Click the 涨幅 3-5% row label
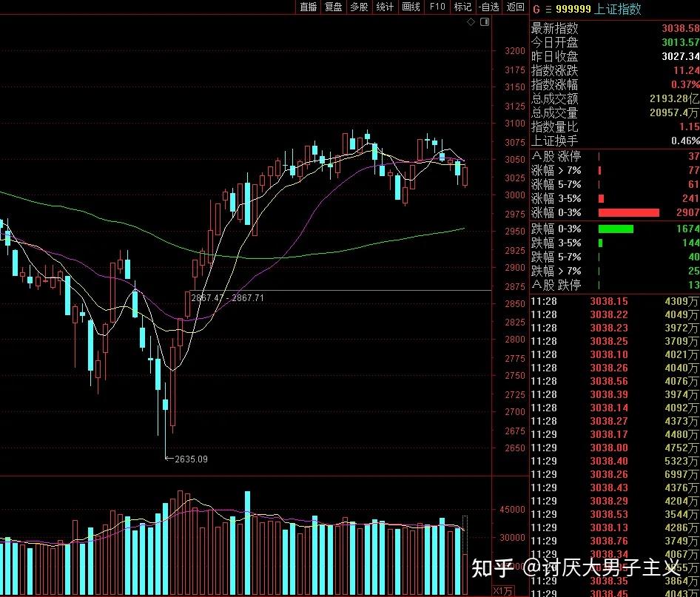The width and height of the screenshot is (700, 597). point(556,198)
